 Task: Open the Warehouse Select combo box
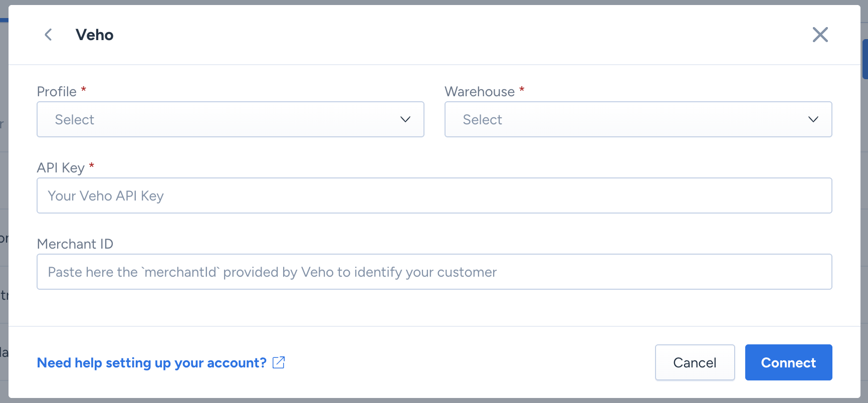click(x=638, y=119)
